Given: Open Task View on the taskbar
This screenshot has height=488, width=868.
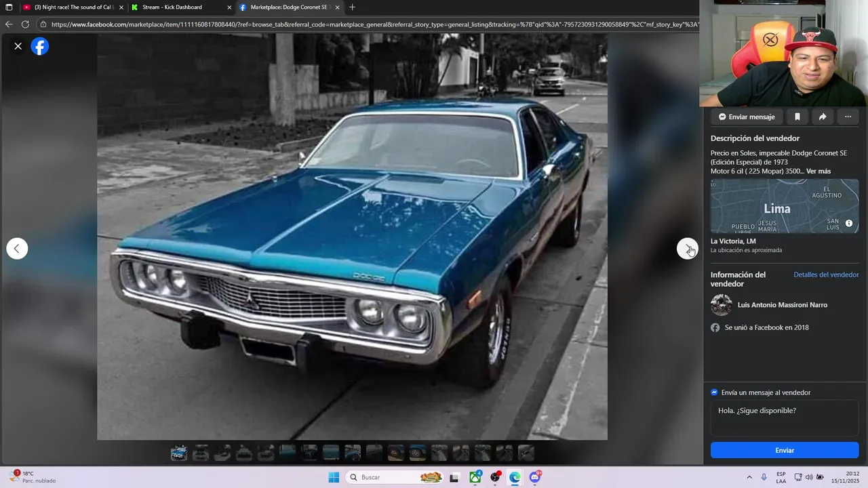Looking at the screenshot, I should [454, 477].
